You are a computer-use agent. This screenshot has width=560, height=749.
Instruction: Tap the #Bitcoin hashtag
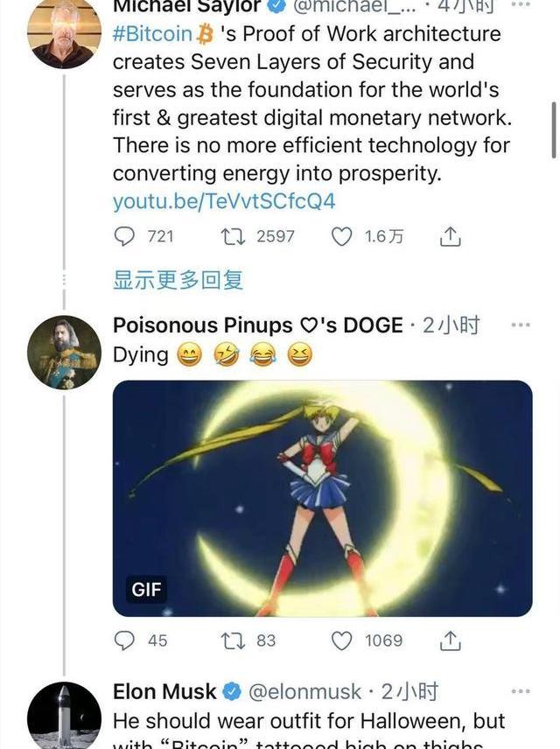(153, 34)
